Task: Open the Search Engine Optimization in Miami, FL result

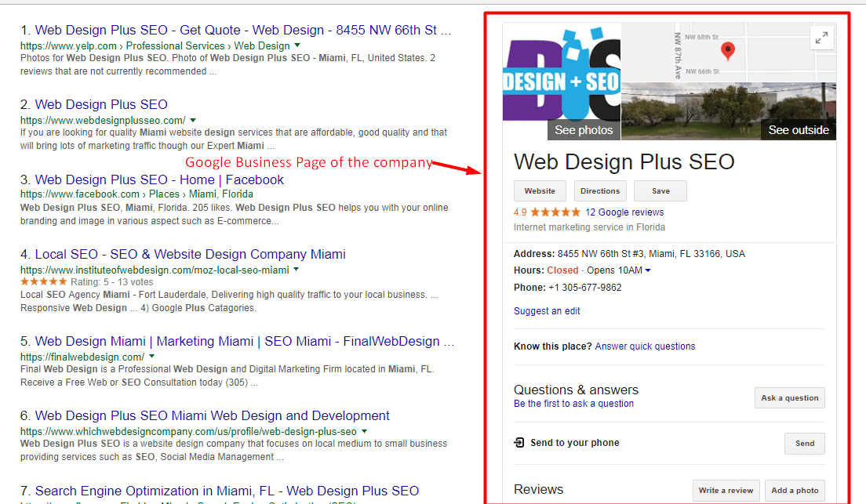Action: (x=227, y=491)
